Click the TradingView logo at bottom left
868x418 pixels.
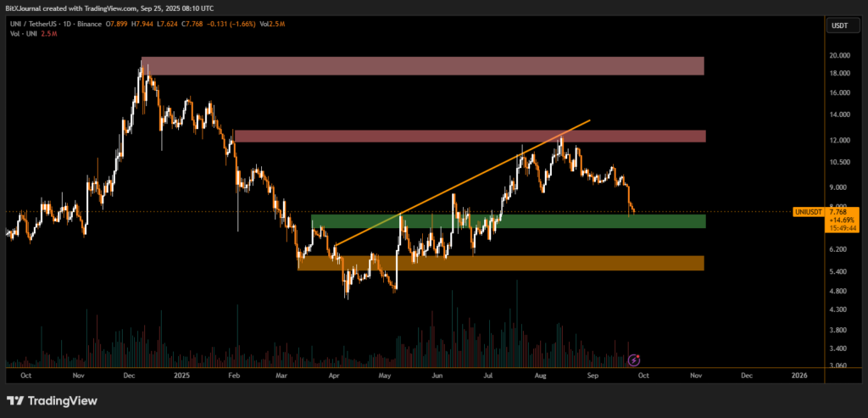click(52, 400)
